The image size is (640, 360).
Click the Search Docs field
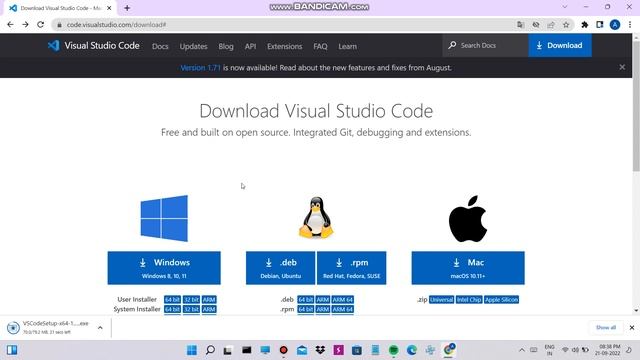pos(485,45)
